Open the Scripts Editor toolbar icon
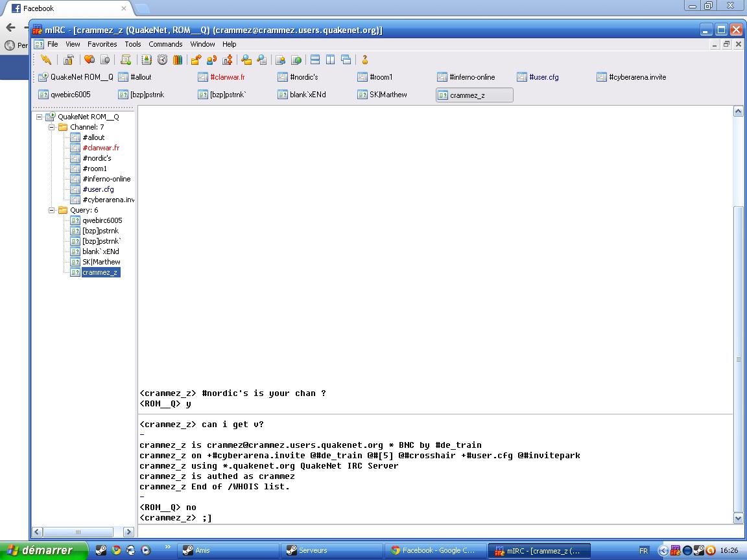Screen dimensions: 747x560 [126, 60]
